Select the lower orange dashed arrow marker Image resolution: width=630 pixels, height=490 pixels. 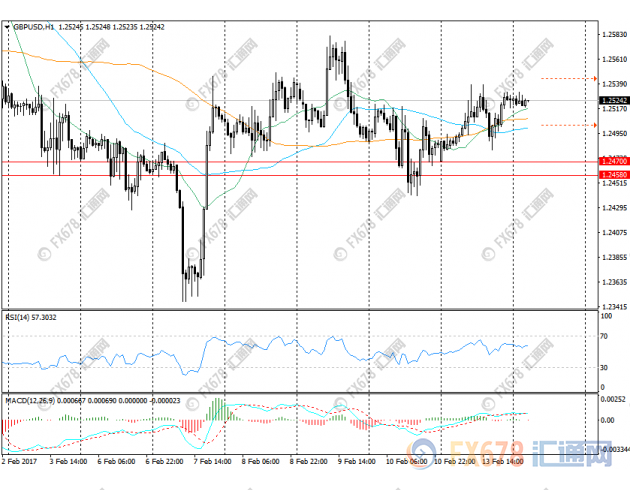pyautogui.click(x=569, y=125)
